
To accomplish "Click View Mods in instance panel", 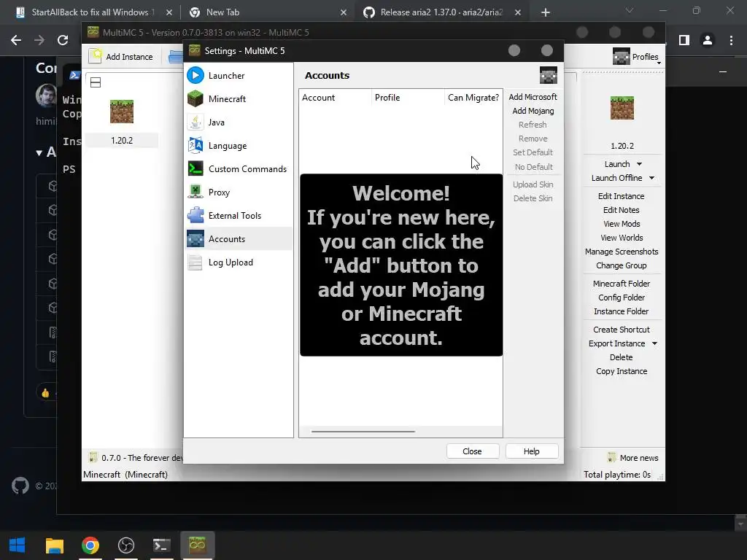I will point(622,223).
